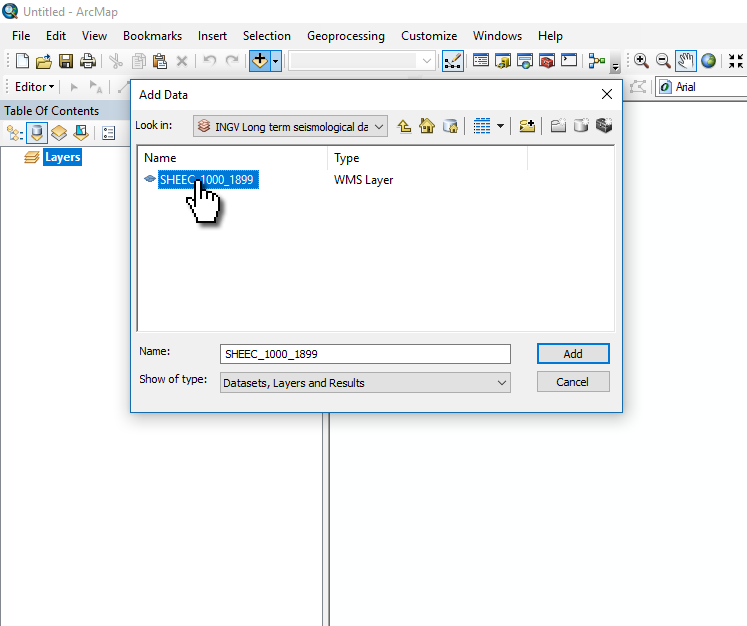Screen dimensions: 747x626
Task: Open the ArcToolbox red toolbox icon
Action: coord(547,61)
